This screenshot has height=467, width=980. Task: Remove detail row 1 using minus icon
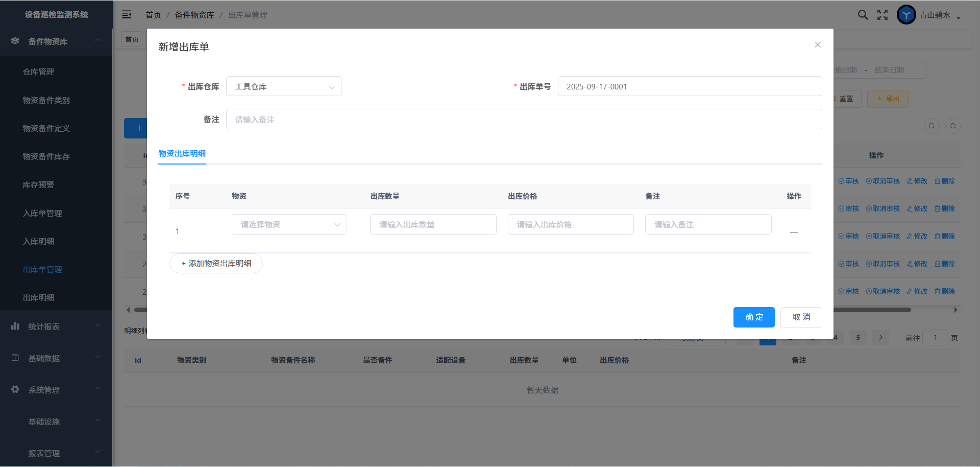click(x=794, y=232)
